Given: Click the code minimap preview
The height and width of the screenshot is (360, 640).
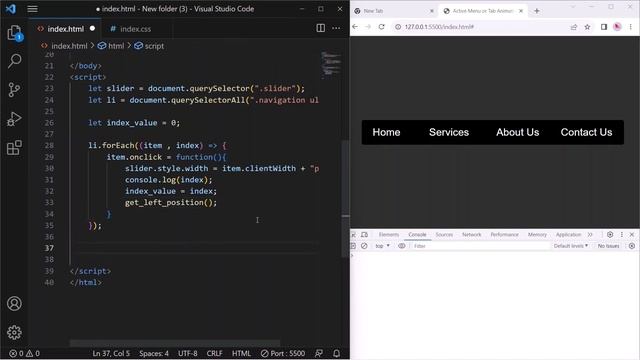Looking at the screenshot, I should [331, 64].
